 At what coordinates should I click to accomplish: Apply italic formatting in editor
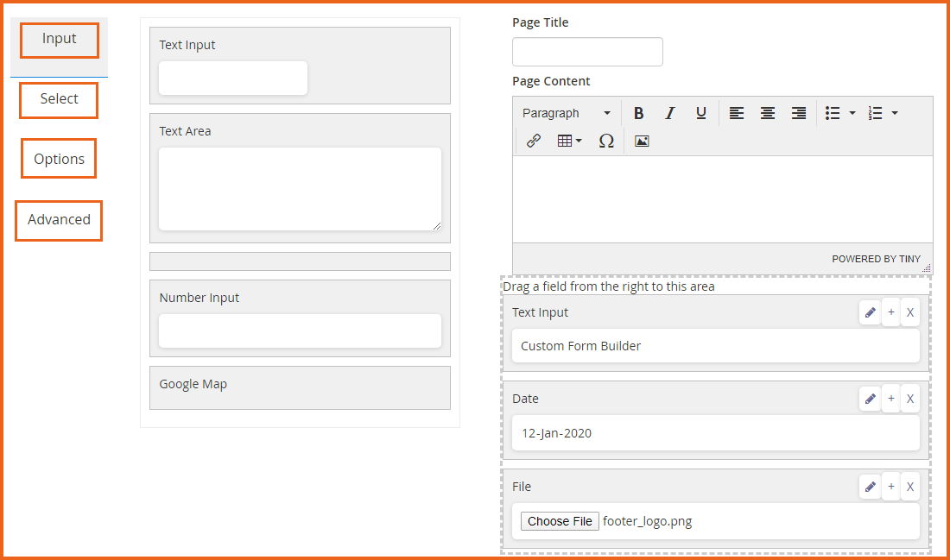[669, 113]
